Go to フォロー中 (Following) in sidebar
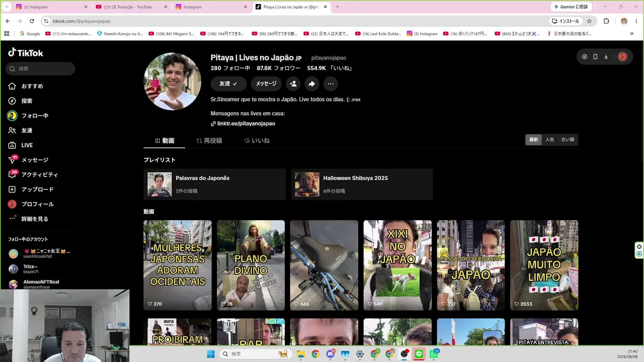 [28, 116]
